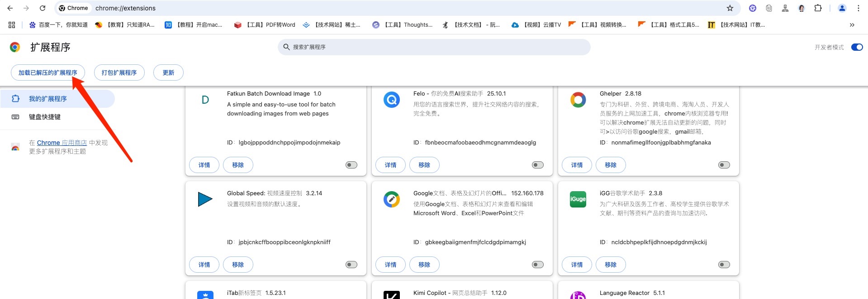Click the browser forward arrow
The image size is (868, 299).
pyautogui.click(x=26, y=8)
